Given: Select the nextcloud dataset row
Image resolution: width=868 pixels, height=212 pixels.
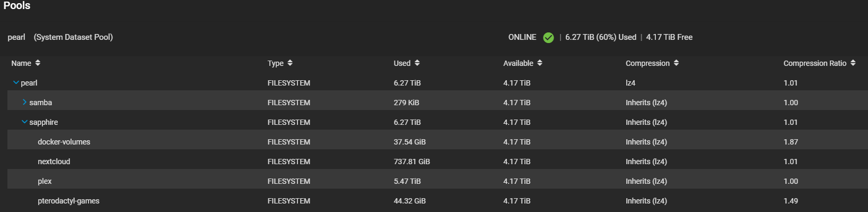Looking at the screenshot, I should [x=434, y=162].
